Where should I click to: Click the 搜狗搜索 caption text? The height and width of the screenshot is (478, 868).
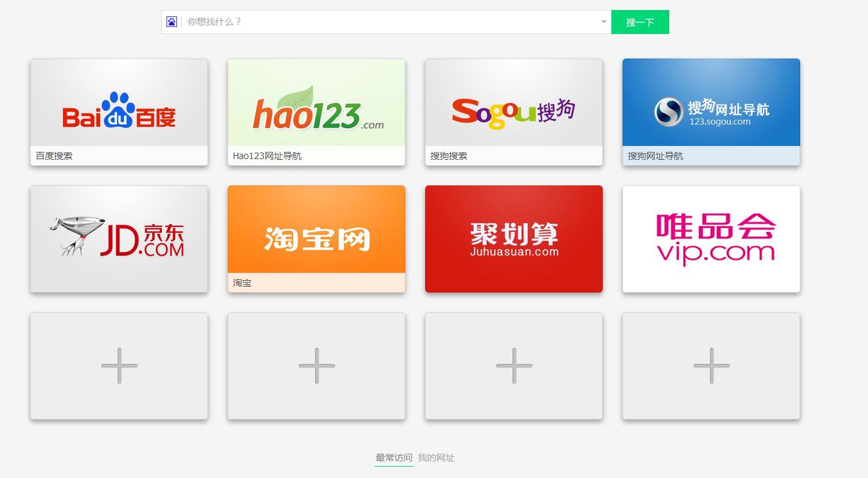(x=449, y=156)
